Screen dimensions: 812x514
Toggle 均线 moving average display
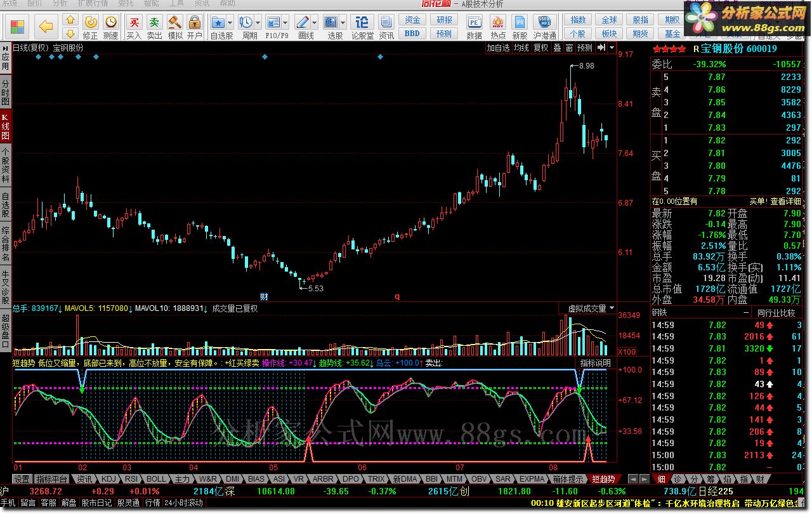click(521, 48)
